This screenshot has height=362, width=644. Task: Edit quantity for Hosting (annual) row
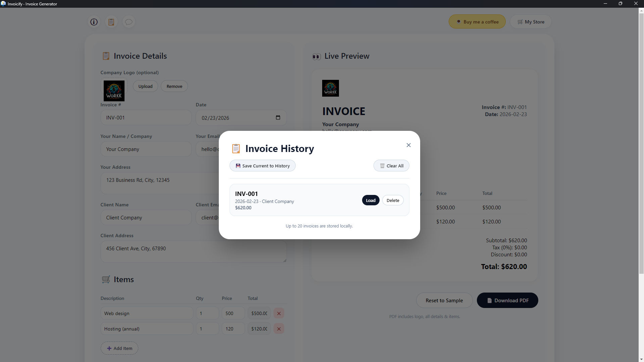coord(207,329)
